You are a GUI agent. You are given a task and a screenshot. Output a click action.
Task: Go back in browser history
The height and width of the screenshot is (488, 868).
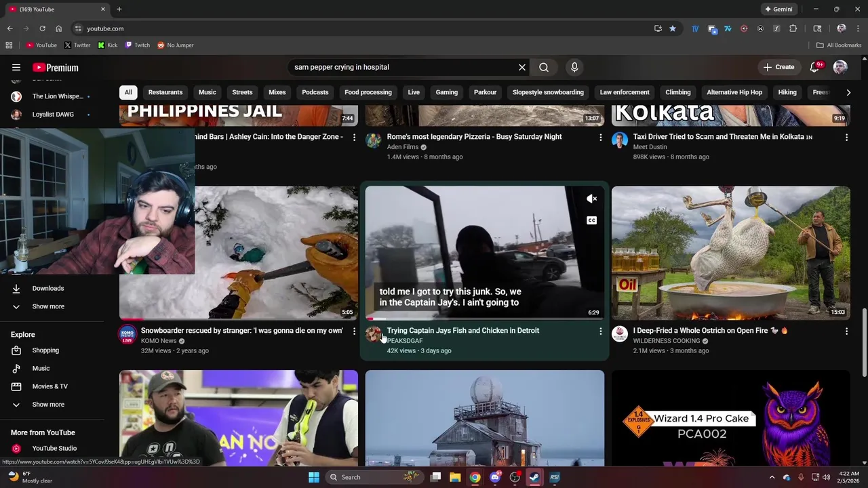[x=9, y=28]
